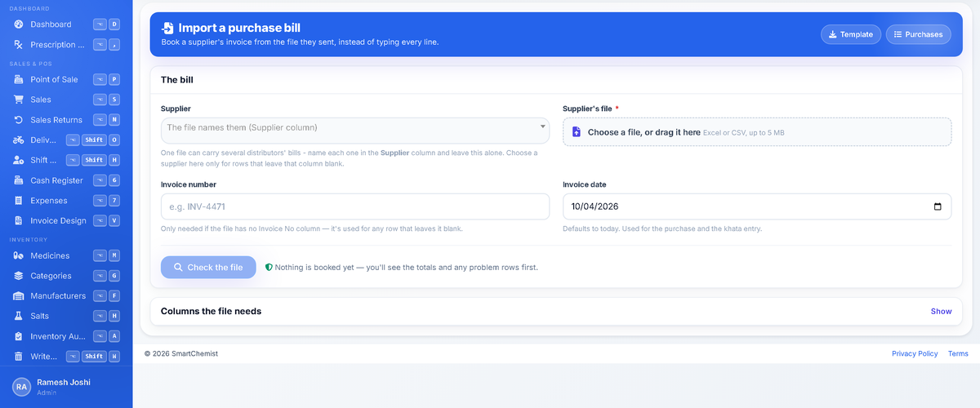Open the Supplier dropdown
980x408 pixels.
(355, 131)
